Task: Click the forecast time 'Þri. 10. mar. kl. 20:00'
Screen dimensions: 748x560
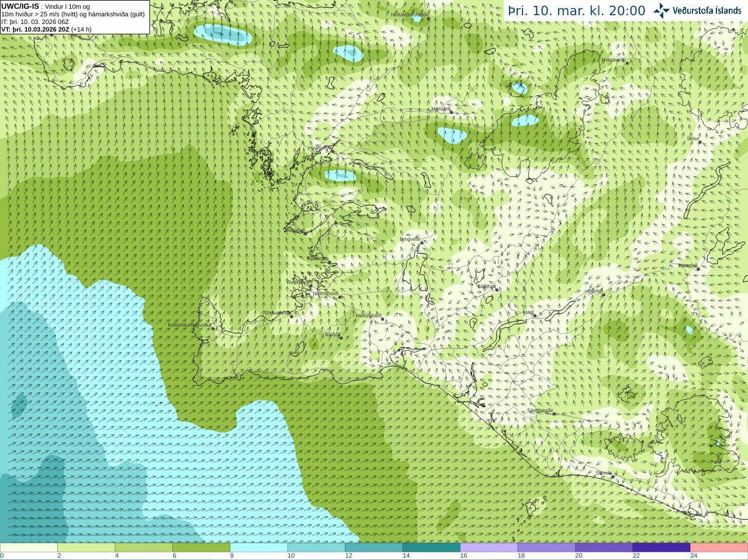Action: tap(576, 11)
